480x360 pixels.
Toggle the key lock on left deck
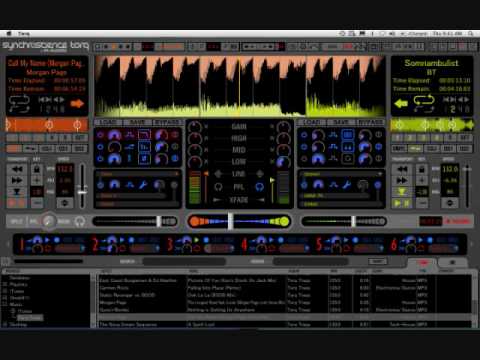37,169
